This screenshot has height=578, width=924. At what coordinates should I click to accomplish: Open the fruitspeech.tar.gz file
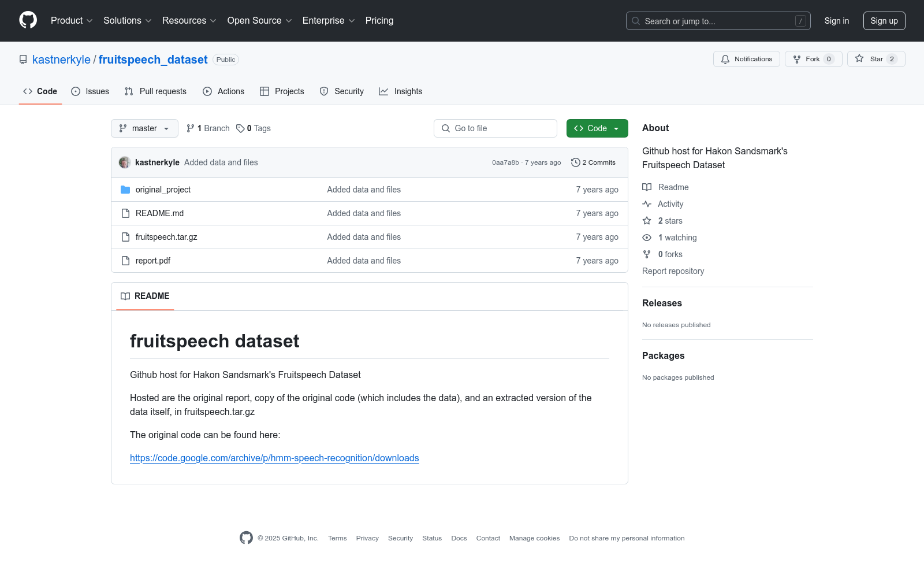[x=166, y=237]
